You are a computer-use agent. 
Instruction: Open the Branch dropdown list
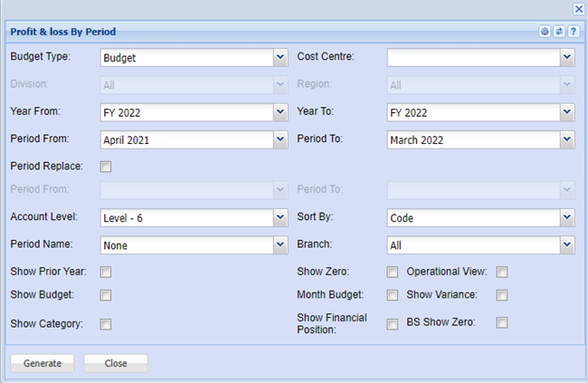pyautogui.click(x=566, y=245)
